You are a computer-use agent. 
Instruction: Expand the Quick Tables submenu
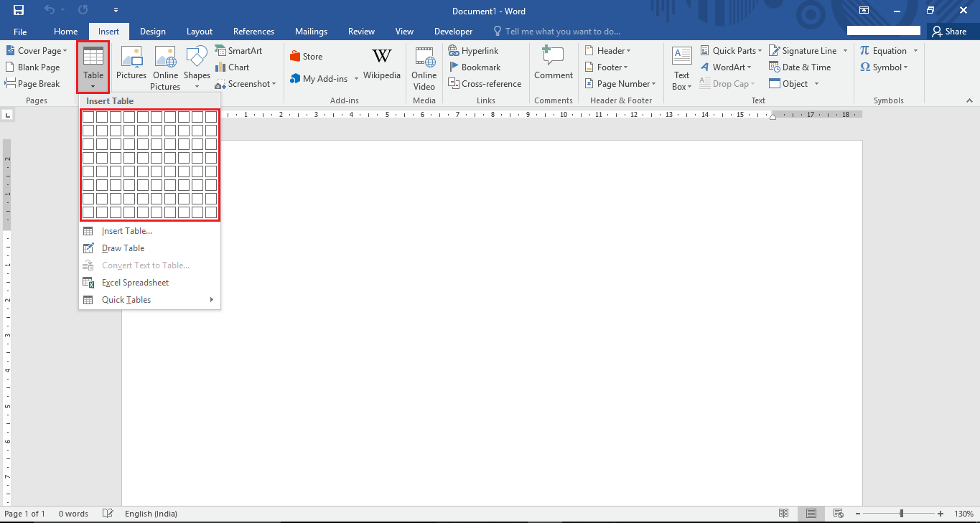point(149,300)
